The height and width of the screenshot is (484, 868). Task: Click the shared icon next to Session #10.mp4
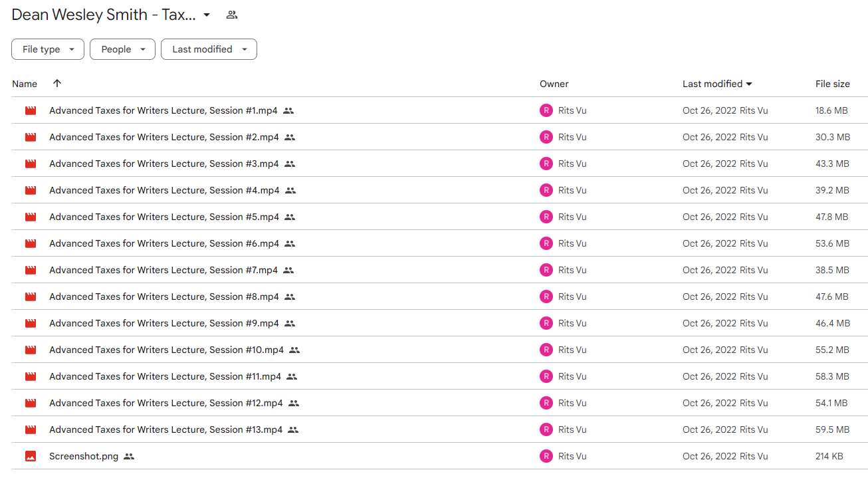(294, 350)
